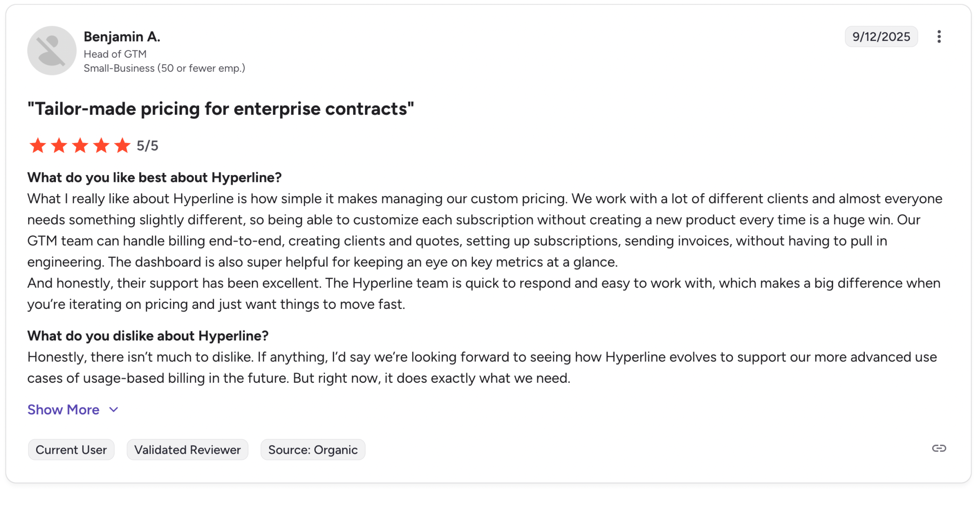Open the three-dot options menu
980x525 pixels.
click(938, 36)
